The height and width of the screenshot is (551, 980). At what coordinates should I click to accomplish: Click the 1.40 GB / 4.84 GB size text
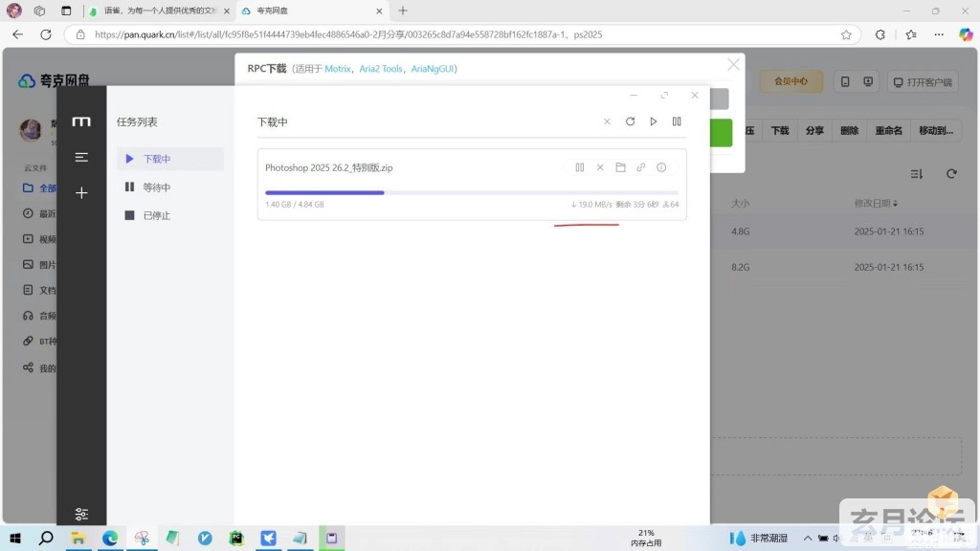295,205
